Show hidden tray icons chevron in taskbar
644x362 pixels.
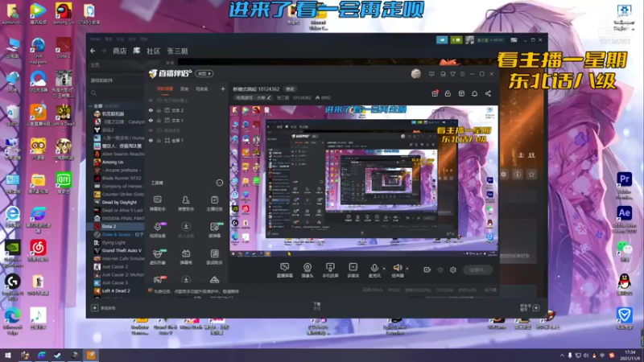tap(562, 355)
